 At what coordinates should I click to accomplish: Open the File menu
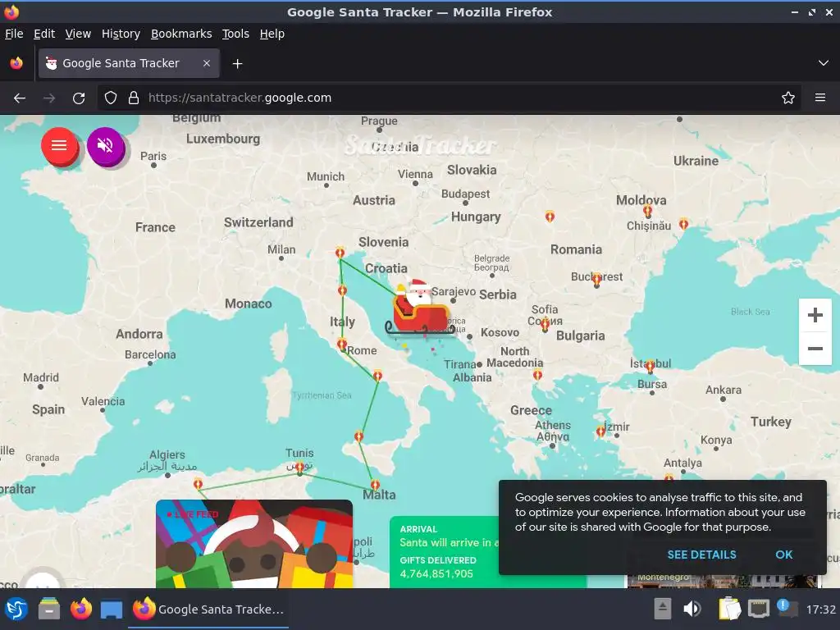coord(14,34)
